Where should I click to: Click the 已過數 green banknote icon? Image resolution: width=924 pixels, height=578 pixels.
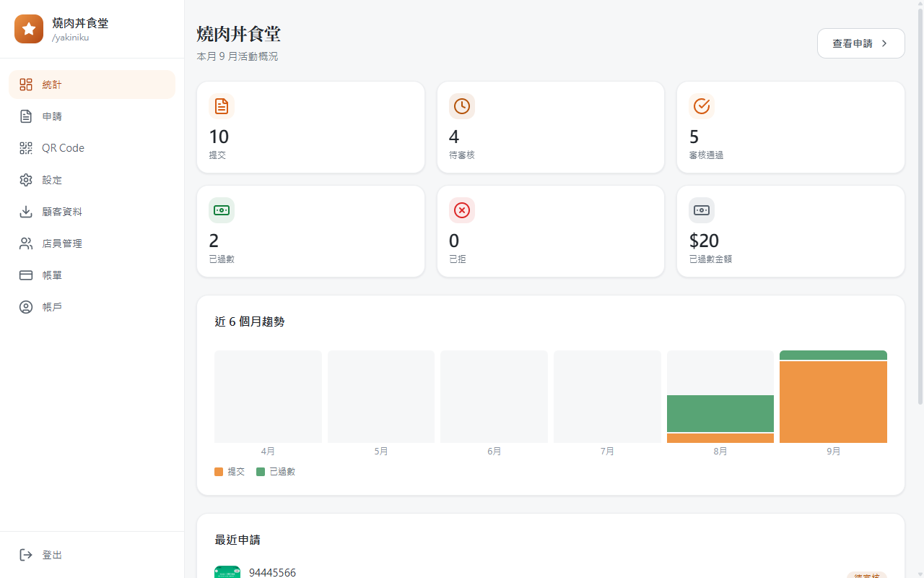tap(222, 210)
